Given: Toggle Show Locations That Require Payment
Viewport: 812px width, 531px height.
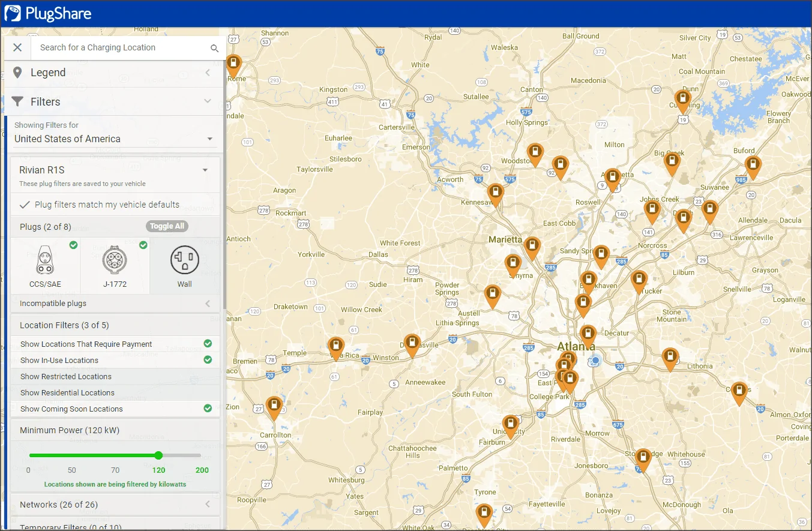Looking at the screenshot, I should tap(115, 344).
